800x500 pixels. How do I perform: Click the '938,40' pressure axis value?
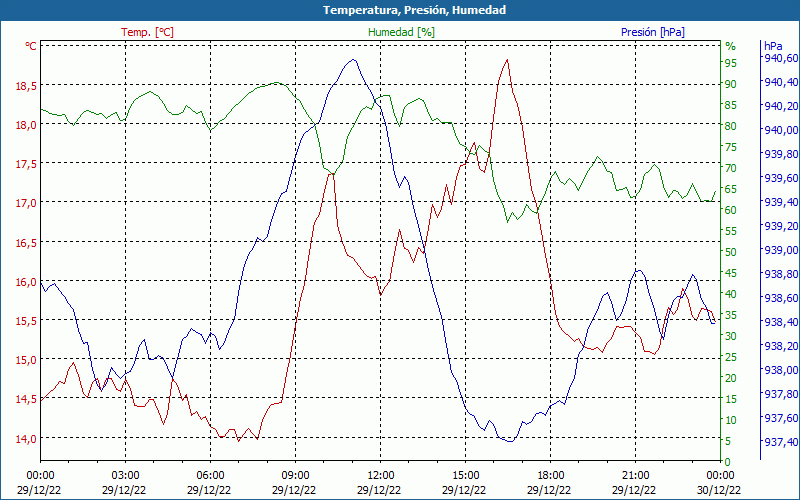[781, 321]
